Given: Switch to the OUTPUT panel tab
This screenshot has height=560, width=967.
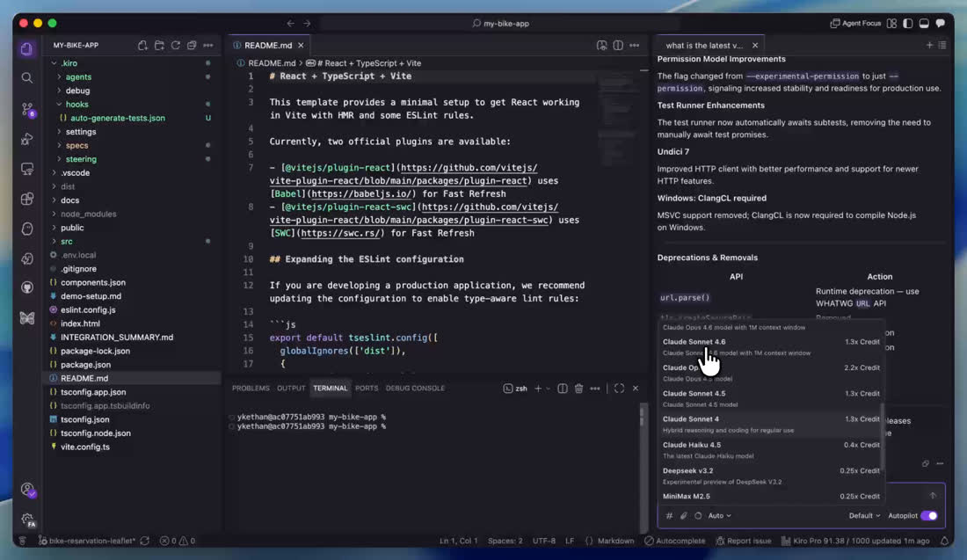Looking at the screenshot, I should coord(291,388).
